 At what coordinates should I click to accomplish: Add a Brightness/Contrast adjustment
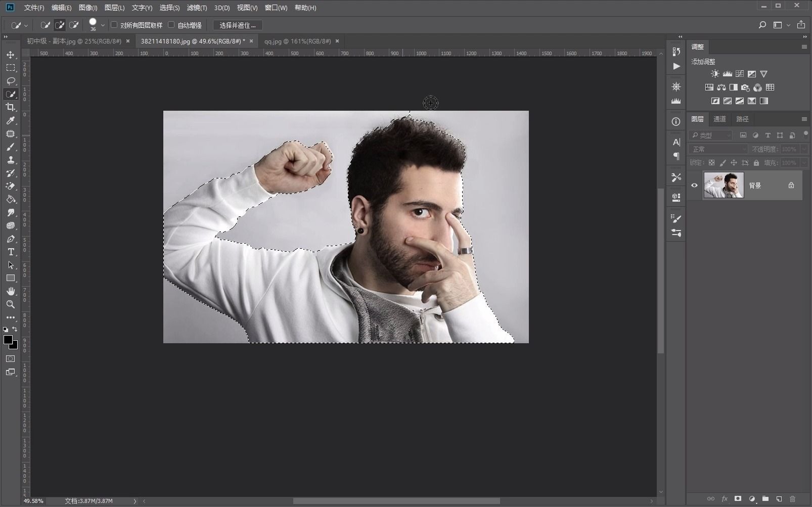pyautogui.click(x=715, y=74)
